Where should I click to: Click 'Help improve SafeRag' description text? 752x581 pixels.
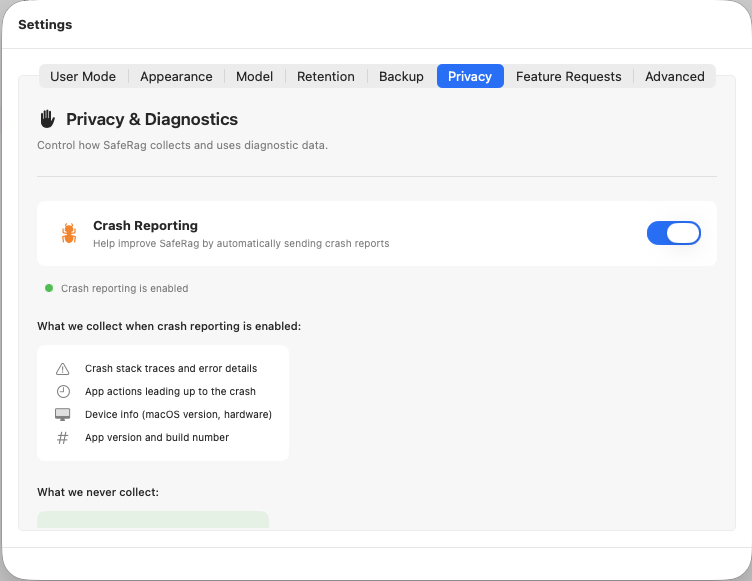(x=241, y=243)
